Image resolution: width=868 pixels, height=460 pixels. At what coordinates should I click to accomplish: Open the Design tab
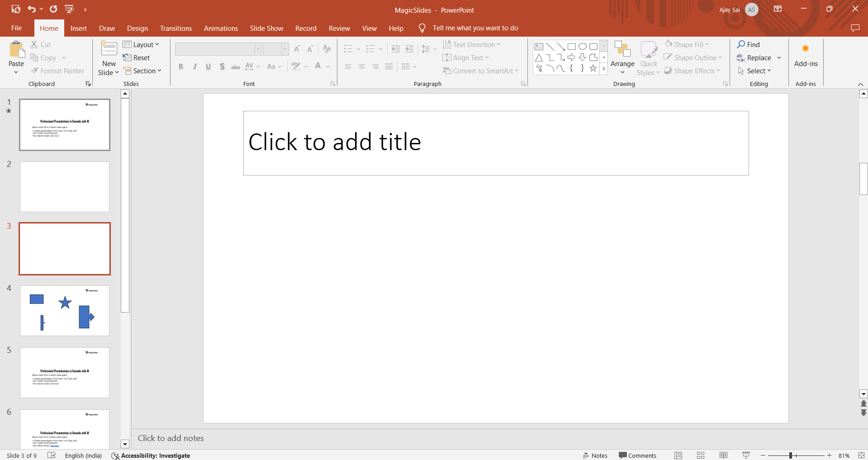(x=137, y=28)
